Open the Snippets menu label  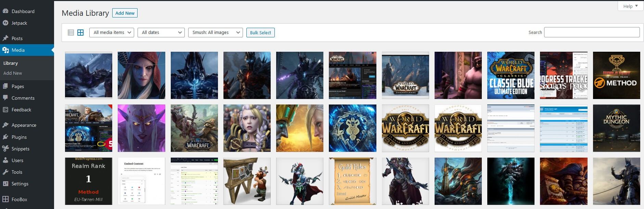click(21, 149)
